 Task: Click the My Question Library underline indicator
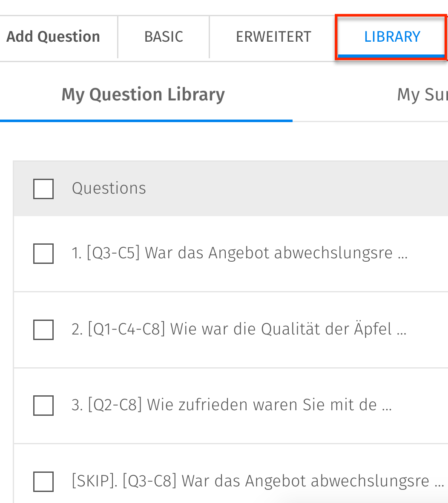(x=146, y=122)
